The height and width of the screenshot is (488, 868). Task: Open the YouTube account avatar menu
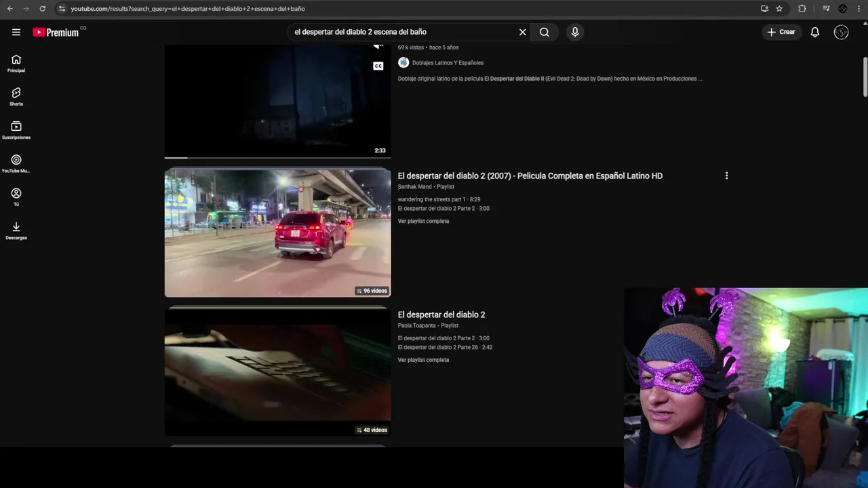click(842, 32)
